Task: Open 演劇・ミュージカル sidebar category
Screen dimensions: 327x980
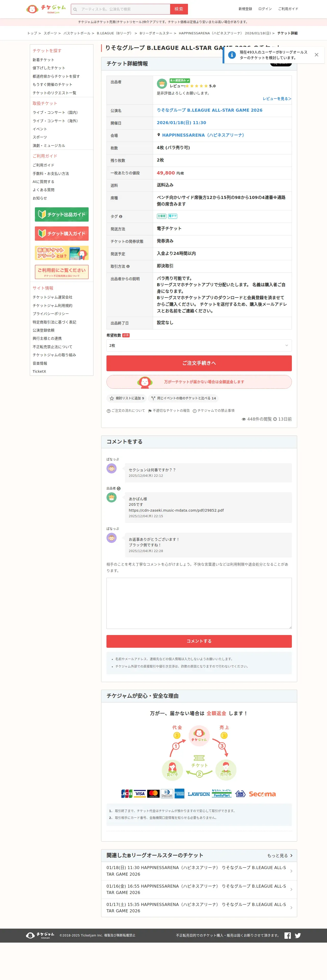Action: tap(49, 146)
